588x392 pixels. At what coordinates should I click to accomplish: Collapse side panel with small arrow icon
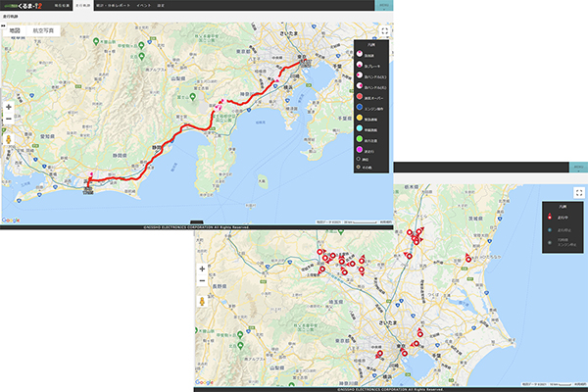(3, 25)
